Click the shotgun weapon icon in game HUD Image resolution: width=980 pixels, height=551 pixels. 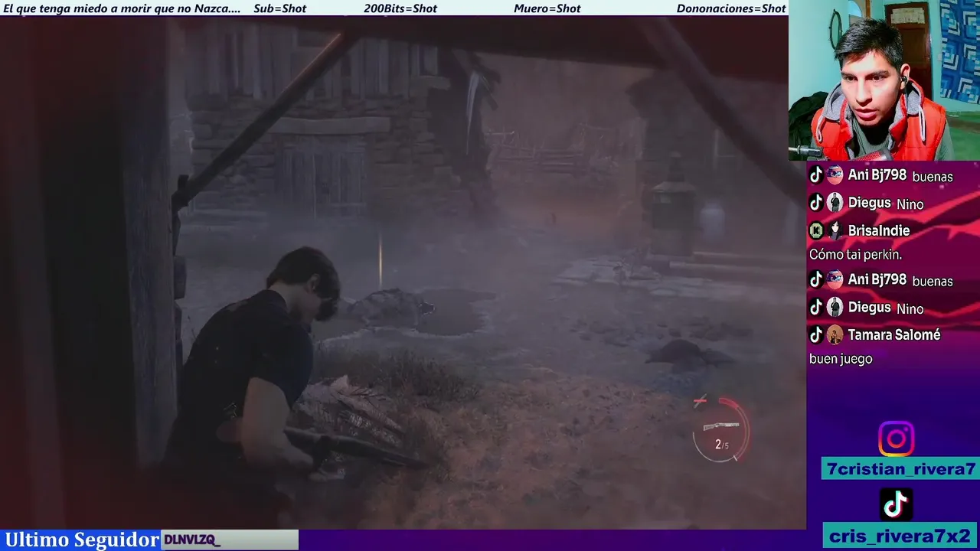tap(720, 425)
